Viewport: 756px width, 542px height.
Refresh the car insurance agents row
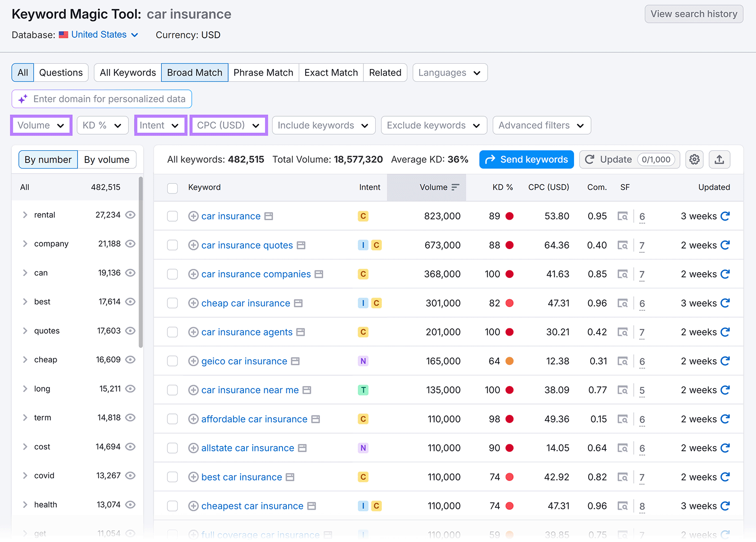tap(725, 332)
